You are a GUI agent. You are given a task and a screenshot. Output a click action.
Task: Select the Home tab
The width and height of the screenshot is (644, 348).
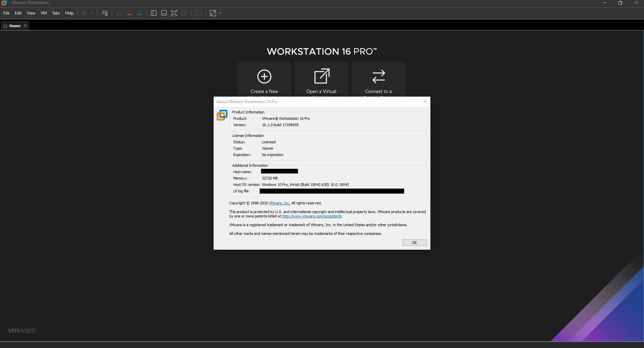click(15, 26)
